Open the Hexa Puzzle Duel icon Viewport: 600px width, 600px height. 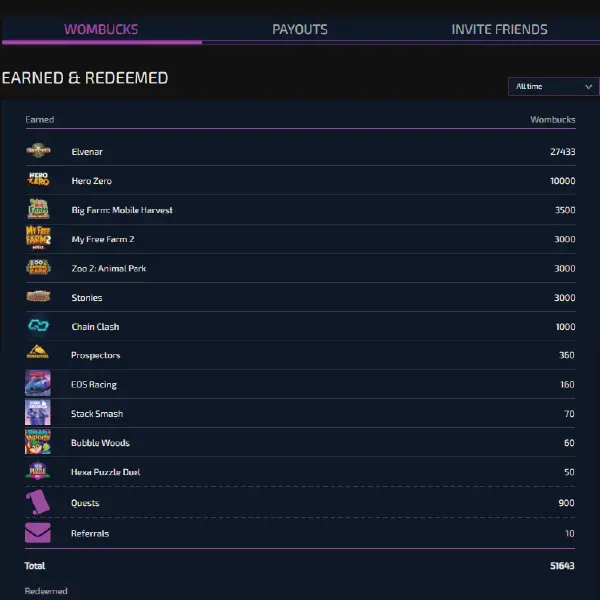click(x=38, y=471)
